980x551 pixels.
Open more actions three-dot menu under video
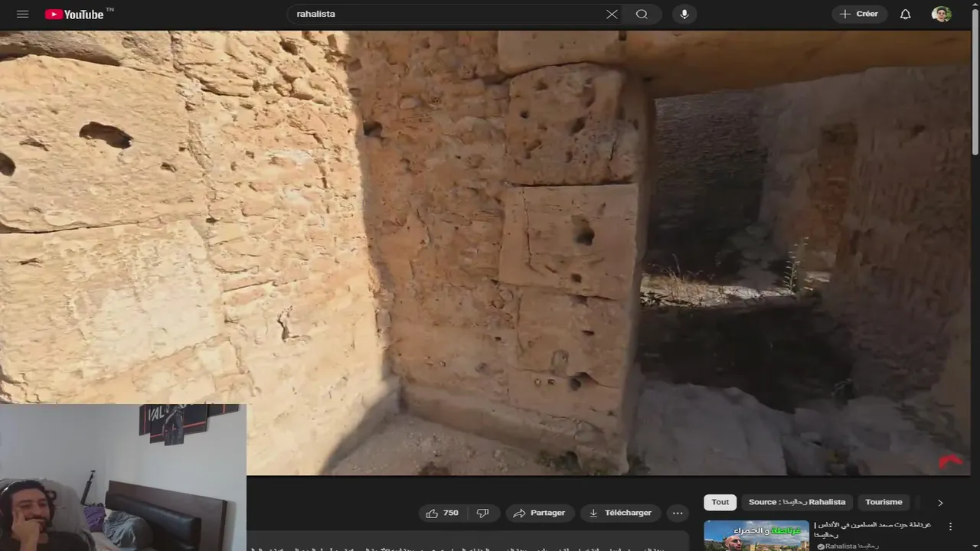(677, 513)
